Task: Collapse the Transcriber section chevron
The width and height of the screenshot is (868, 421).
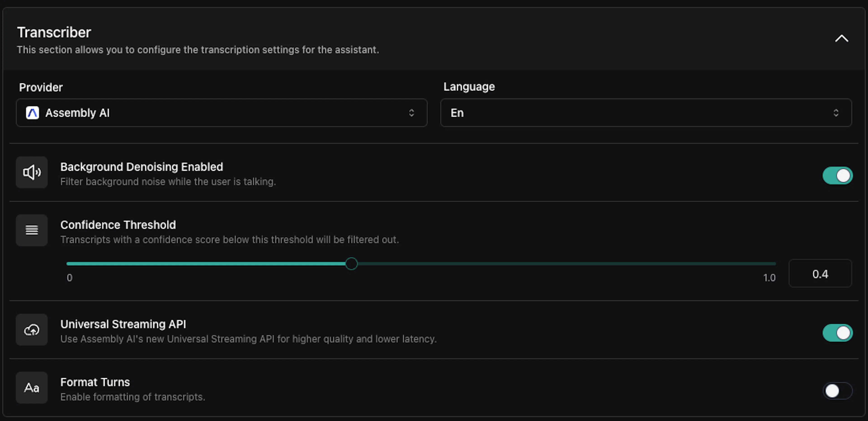Action: (x=841, y=38)
